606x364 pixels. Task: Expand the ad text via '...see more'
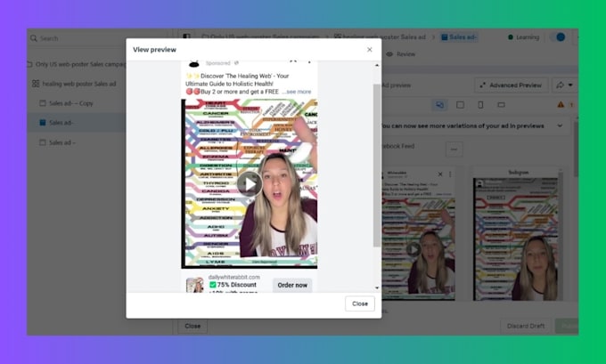coord(297,92)
